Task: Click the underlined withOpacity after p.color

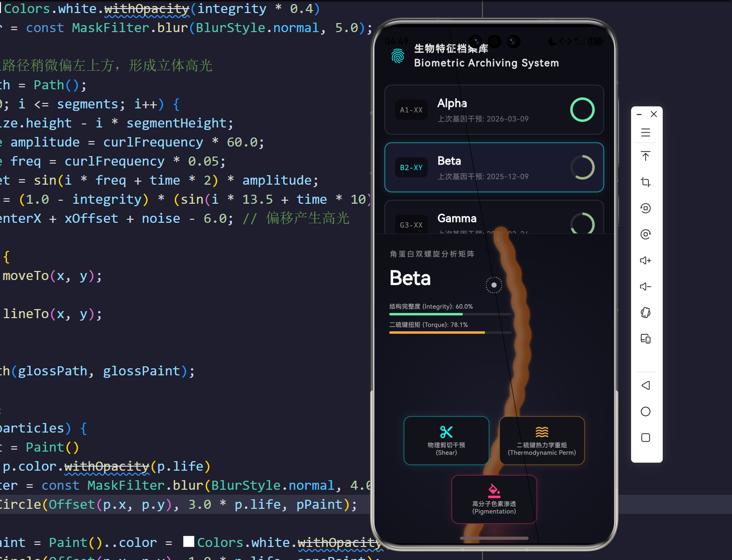Action: pyautogui.click(x=107, y=466)
